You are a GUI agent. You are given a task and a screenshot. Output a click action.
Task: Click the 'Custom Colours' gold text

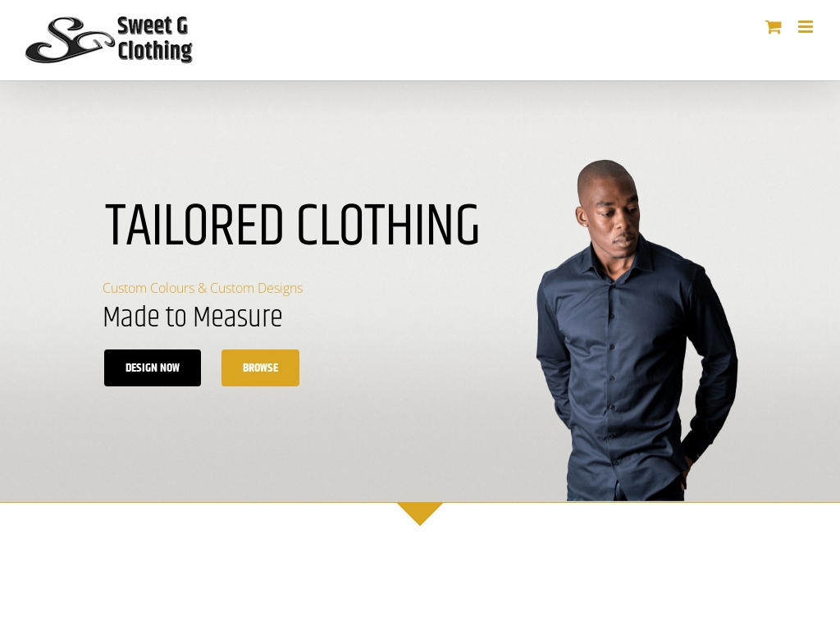[x=148, y=288]
